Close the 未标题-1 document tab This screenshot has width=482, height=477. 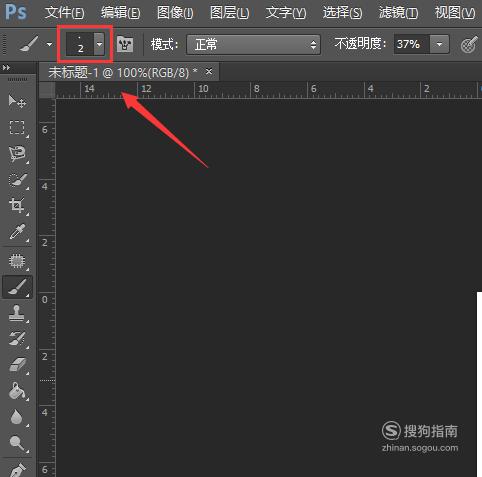(x=209, y=71)
